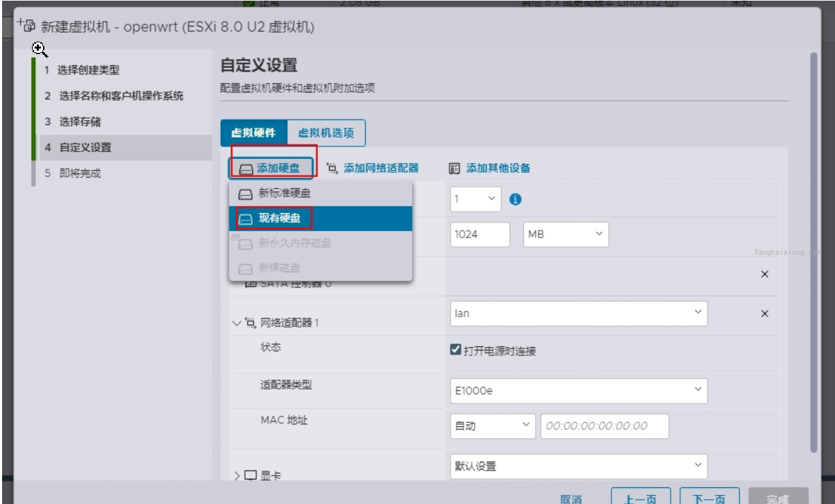Open the lan network dropdown
Screen dimensions: 835x504
click(578, 314)
